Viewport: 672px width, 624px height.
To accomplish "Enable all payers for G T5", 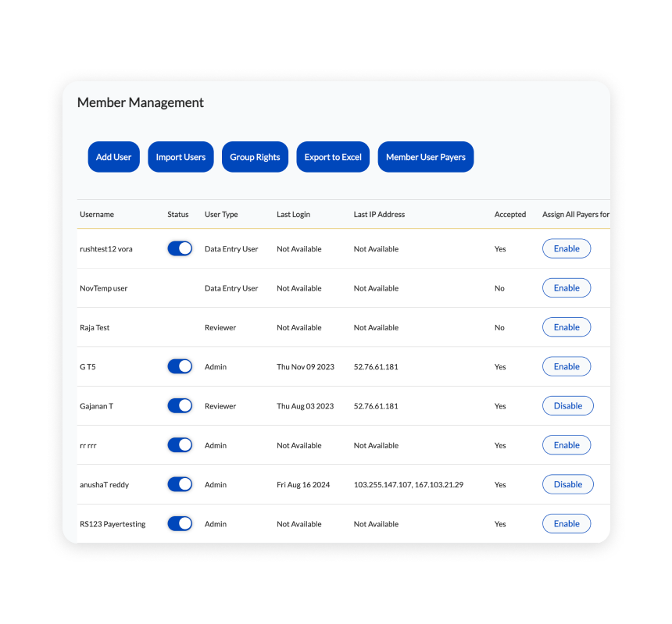I will point(567,366).
